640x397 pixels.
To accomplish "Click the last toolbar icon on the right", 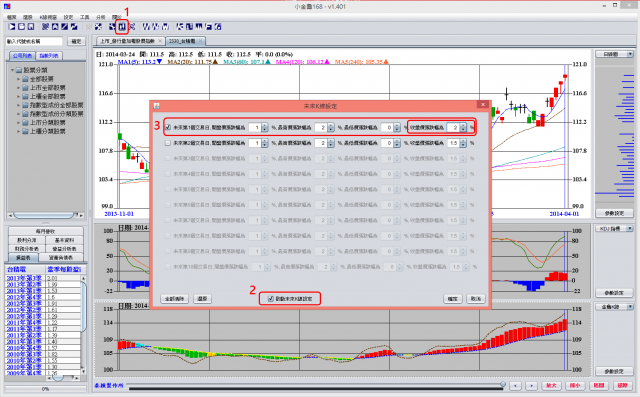I will coord(218,27).
